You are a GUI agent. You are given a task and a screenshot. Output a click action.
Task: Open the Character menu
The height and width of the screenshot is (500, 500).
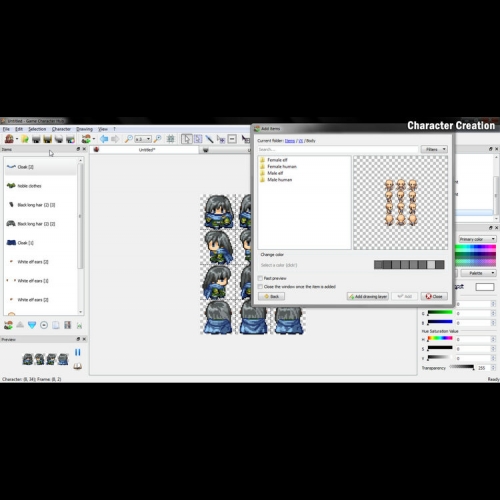61,129
